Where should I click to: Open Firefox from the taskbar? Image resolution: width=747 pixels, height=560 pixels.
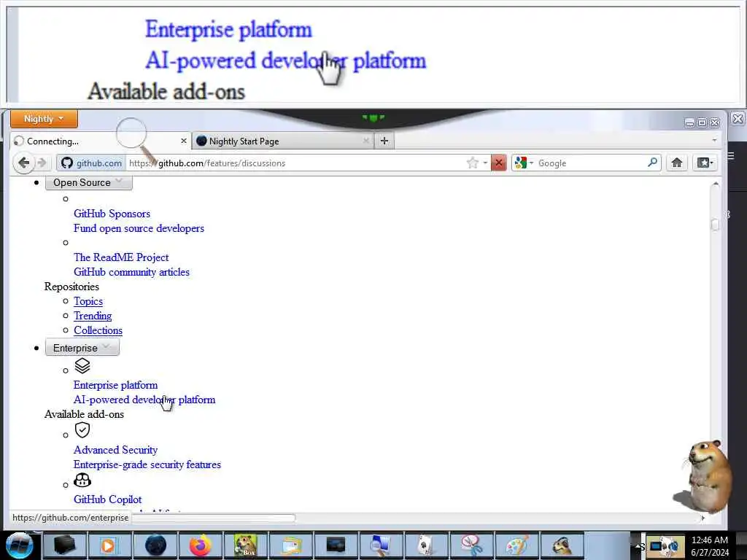tap(200, 545)
